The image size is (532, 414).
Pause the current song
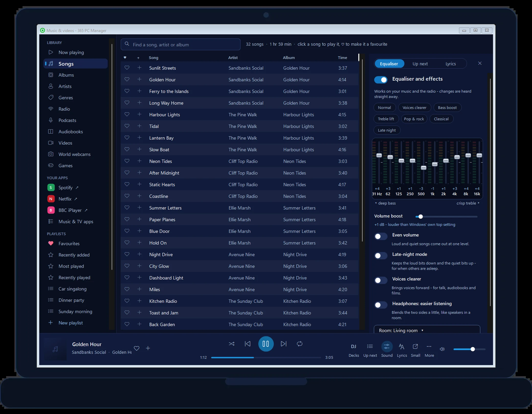point(266,344)
